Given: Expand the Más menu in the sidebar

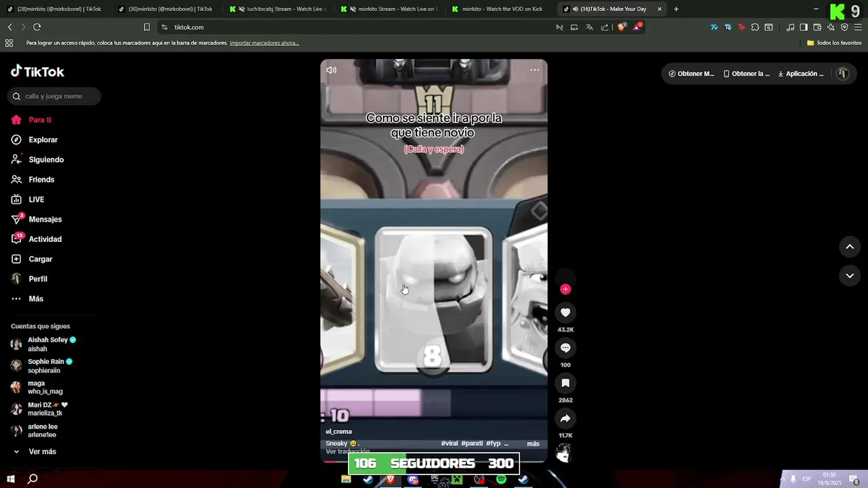Looking at the screenshot, I should tap(28, 299).
